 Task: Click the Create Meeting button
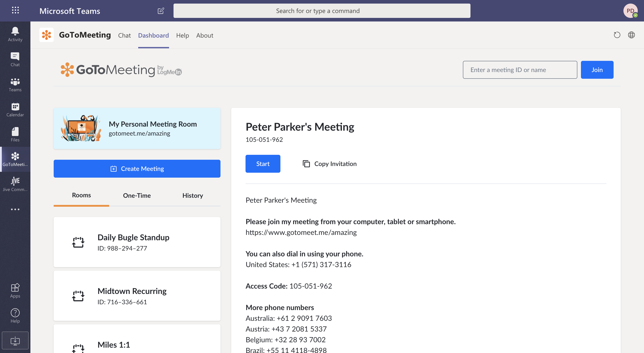coord(137,169)
